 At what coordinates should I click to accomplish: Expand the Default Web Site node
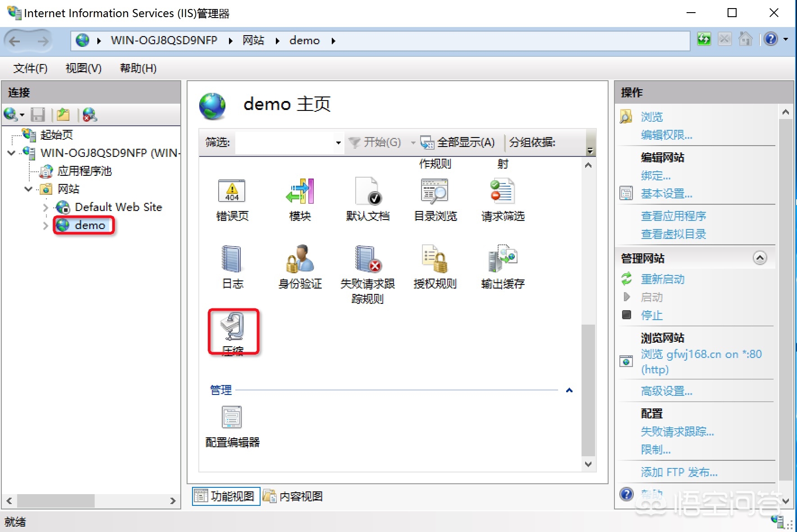46,207
